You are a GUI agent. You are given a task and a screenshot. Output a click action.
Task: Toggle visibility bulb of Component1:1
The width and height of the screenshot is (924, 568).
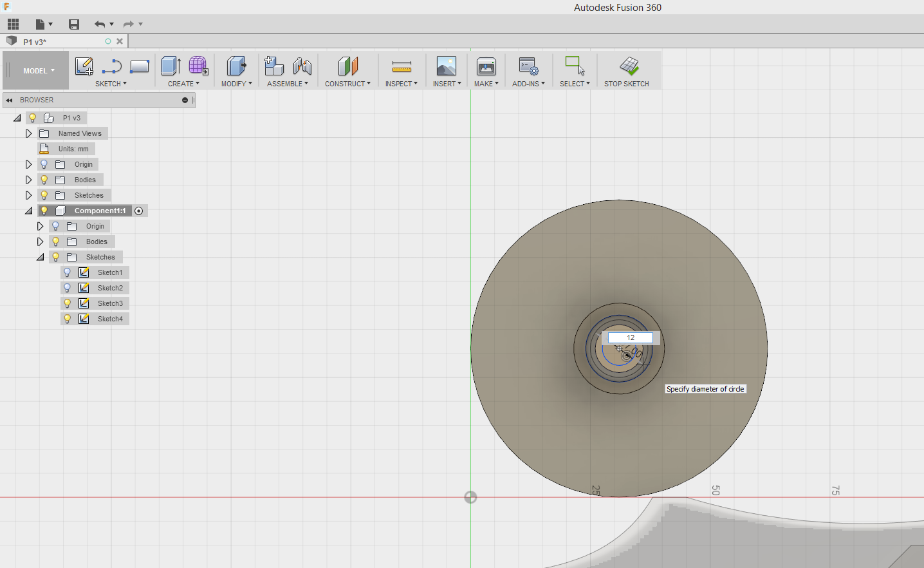pyautogui.click(x=44, y=211)
